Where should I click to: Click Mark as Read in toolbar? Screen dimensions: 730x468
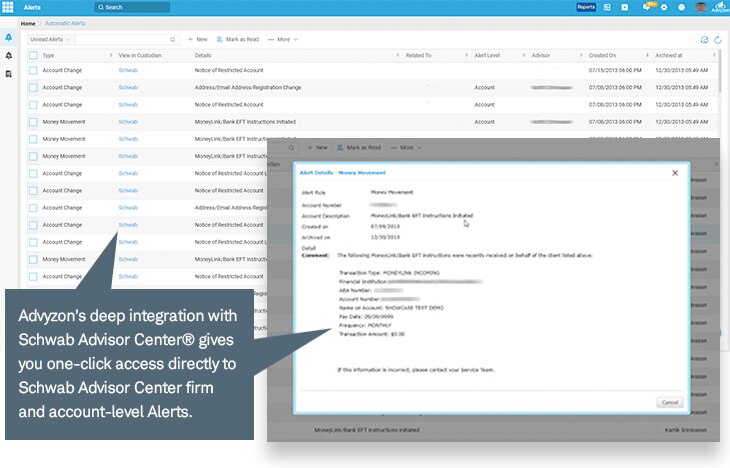click(x=238, y=40)
